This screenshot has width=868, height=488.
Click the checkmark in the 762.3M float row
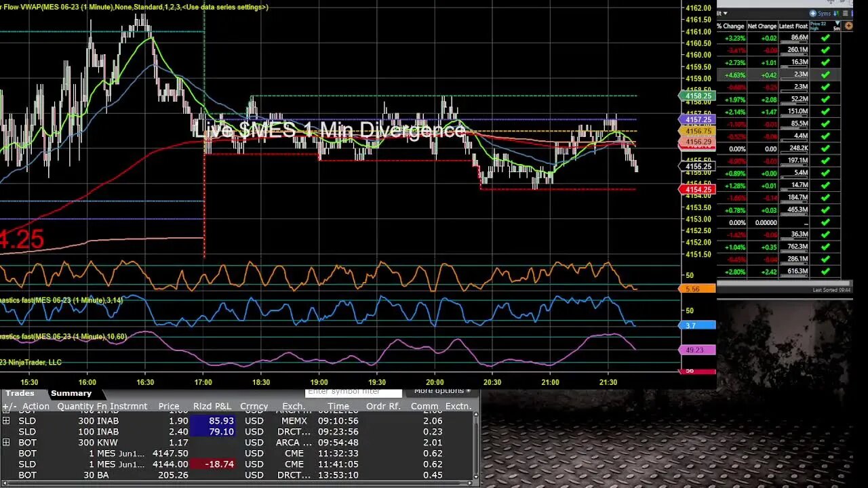[825, 247]
